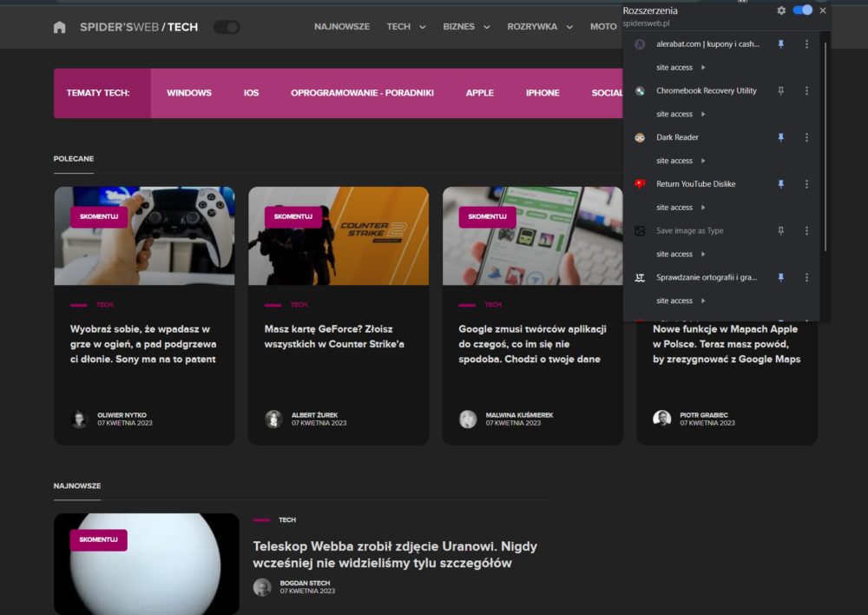Open the Counter Strike 2 article thumbnail
Screen dimensions: 868x615
pyautogui.click(x=339, y=236)
